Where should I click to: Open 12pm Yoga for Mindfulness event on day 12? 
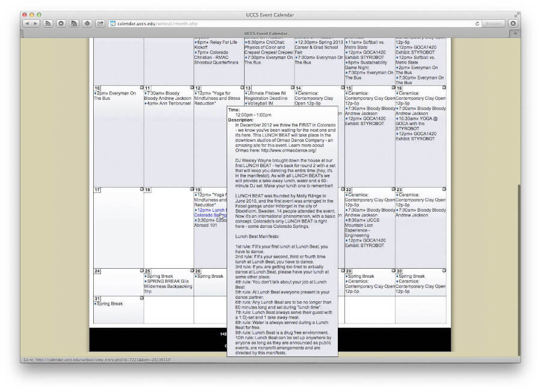217,99
